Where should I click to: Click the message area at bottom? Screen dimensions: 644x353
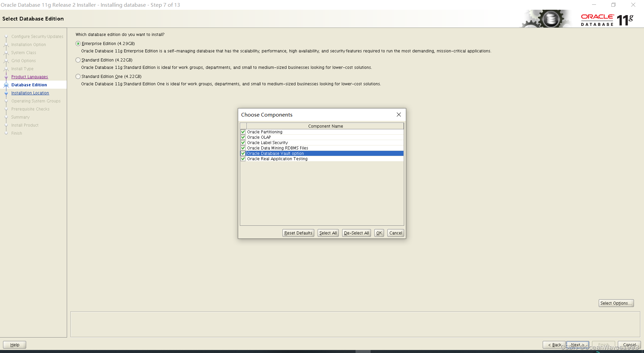[355, 324]
